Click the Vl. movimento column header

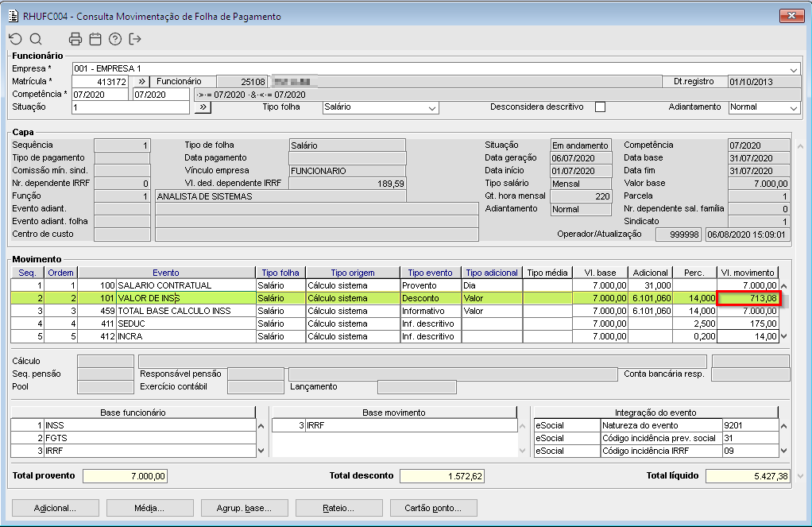click(747, 273)
